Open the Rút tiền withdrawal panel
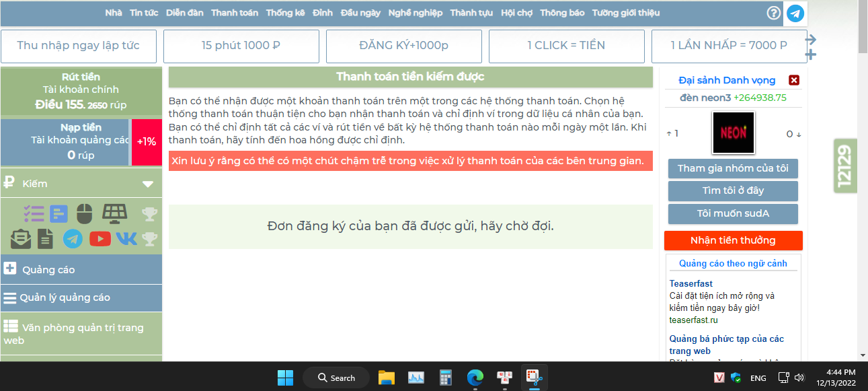The image size is (868, 391). point(81,91)
